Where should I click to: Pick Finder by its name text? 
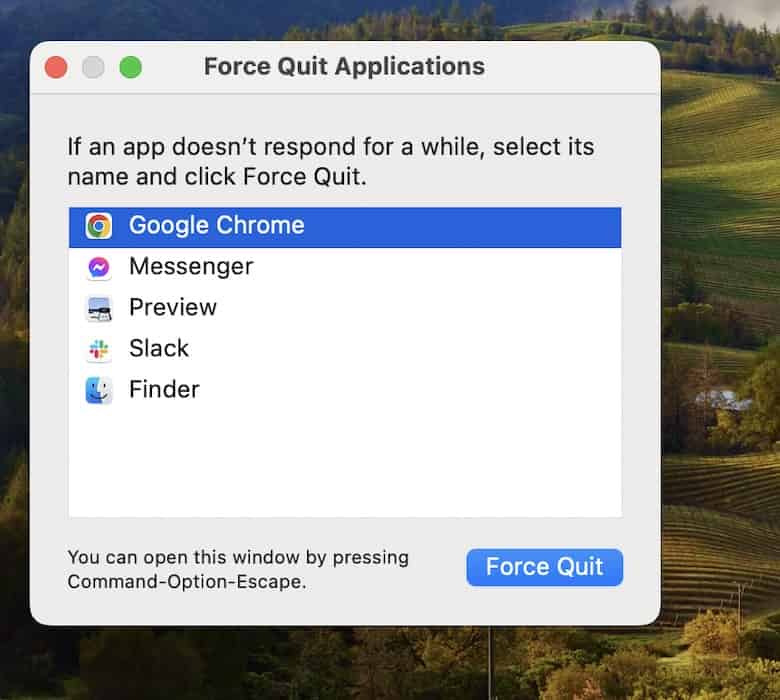pyautogui.click(x=164, y=390)
